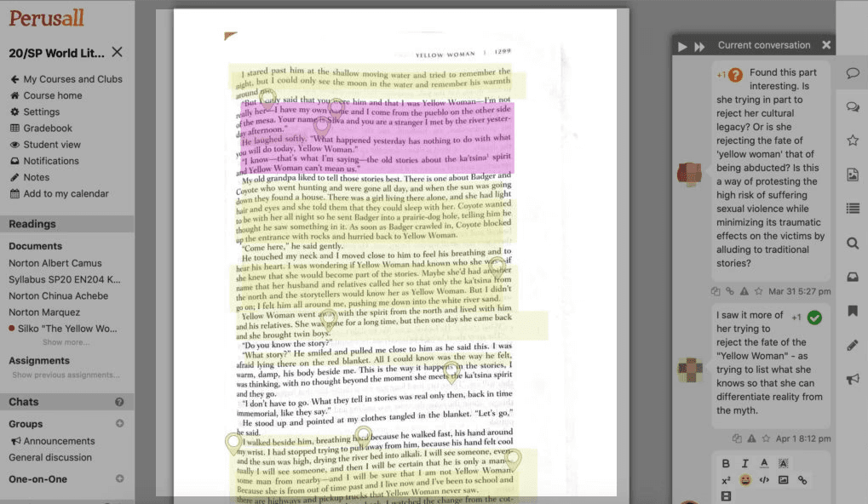The image size is (868, 504).
Task: Expand Show previous assignments
Action: coord(66,375)
